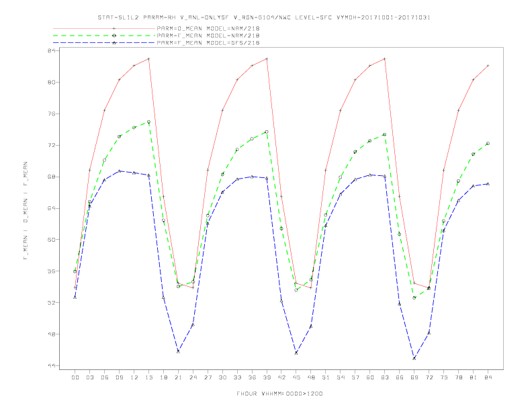Click the vertical axis title F_MEAN | O_MEAN | F_MEAN
The image size is (532, 411).
point(25,211)
